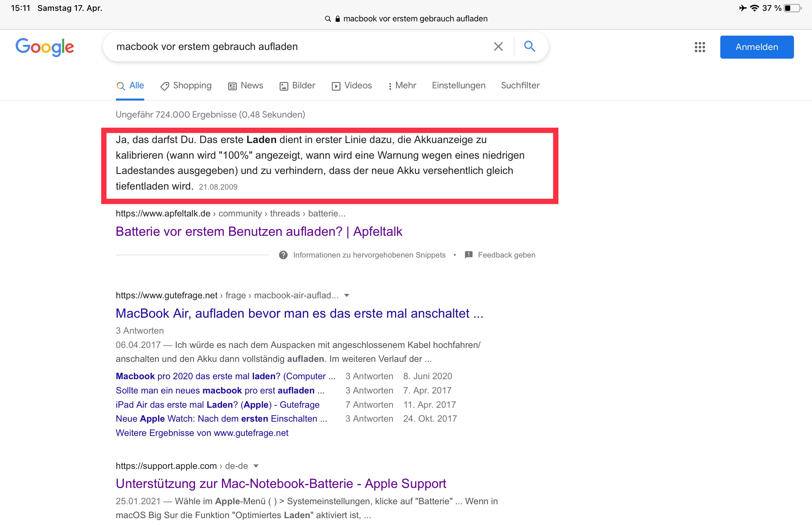Image resolution: width=812 pixels, height=527 pixels.
Task: Switch to the Shopping tab
Action: pos(186,86)
